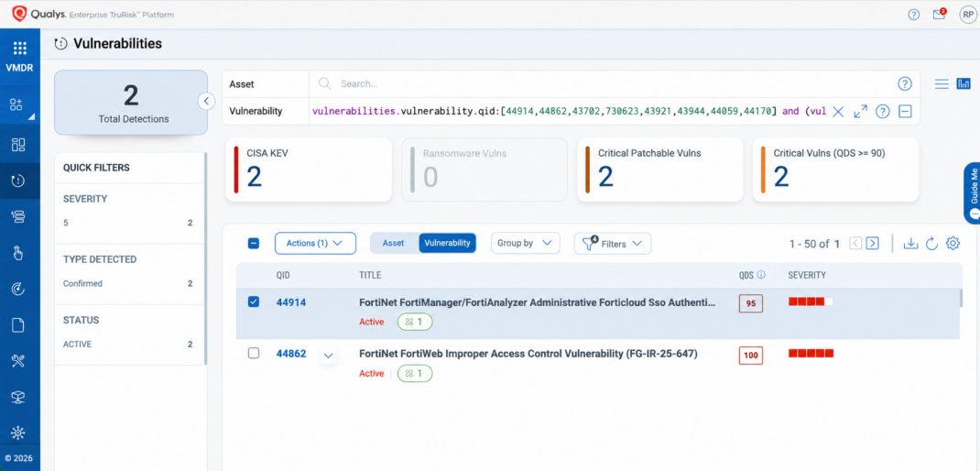
Task: Select the Ransomware Vulns card
Action: pos(485,170)
